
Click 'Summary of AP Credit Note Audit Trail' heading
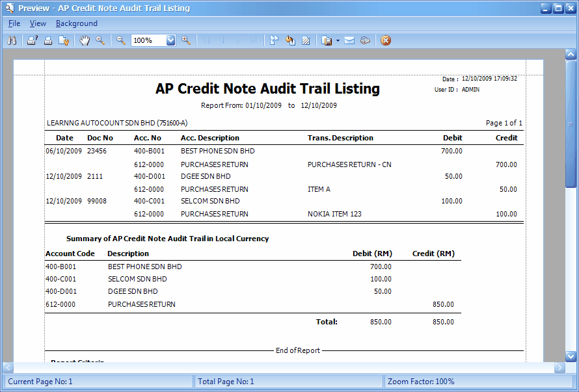point(167,239)
